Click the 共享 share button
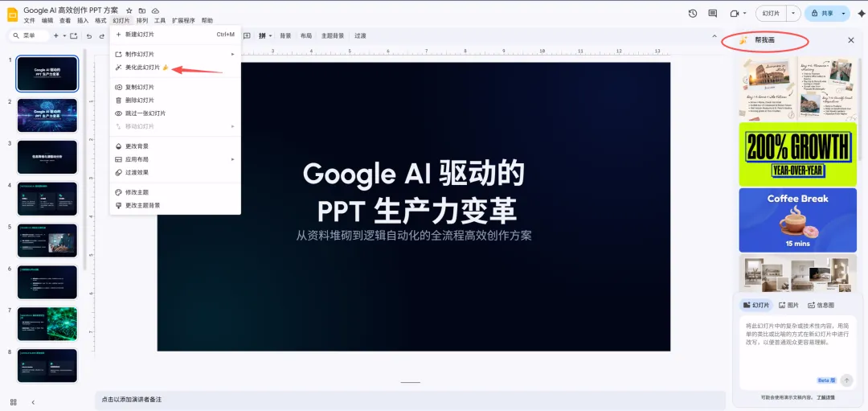The width and height of the screenshot is (868, 411). point(821,14)
